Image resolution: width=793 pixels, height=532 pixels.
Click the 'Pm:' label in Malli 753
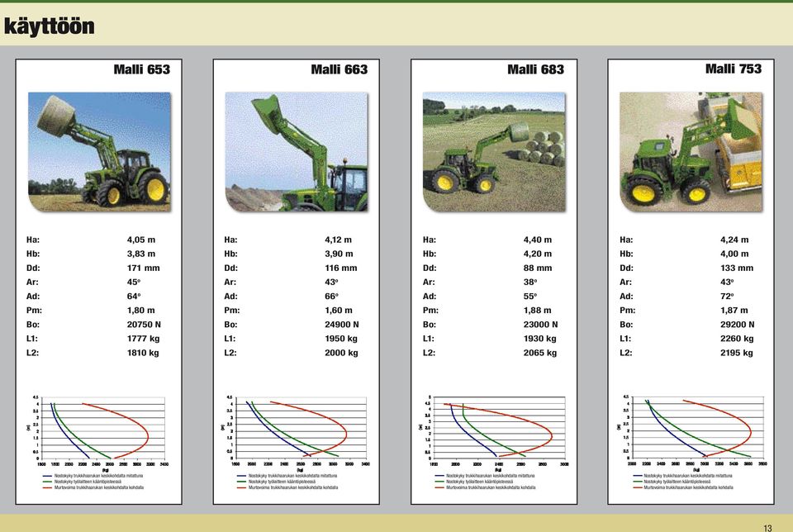click(x=627, y=311)
